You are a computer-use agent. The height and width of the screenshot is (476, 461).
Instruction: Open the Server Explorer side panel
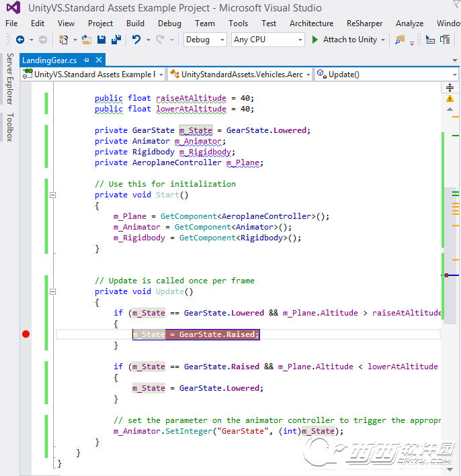(x=9, y=79)
